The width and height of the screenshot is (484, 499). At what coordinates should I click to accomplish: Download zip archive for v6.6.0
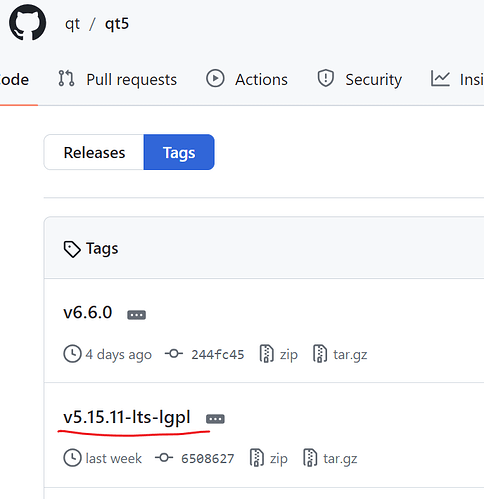pyautogui.click(x=279, y=354)
